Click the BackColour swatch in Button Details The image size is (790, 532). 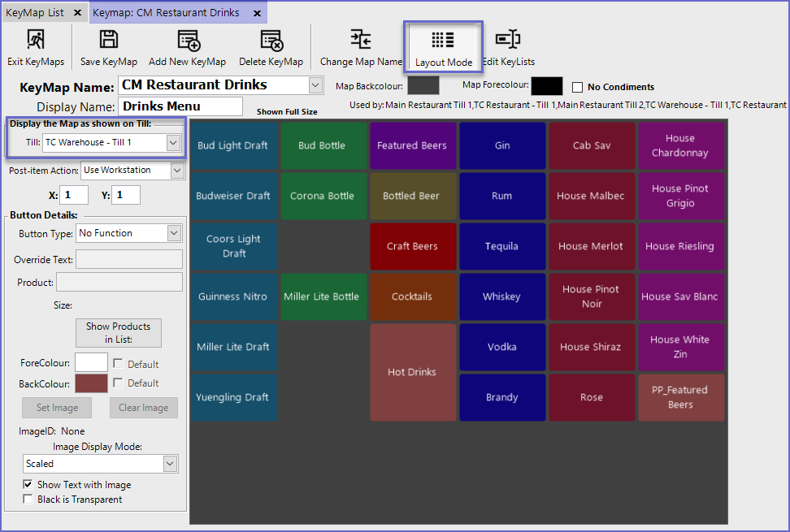91,383
